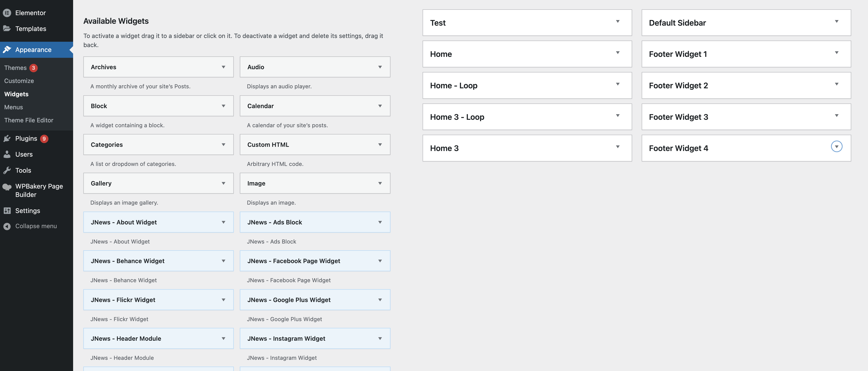Screen dimensions: 868x371
Task: Click the Tools wrench icon
Action: (7, 170)
